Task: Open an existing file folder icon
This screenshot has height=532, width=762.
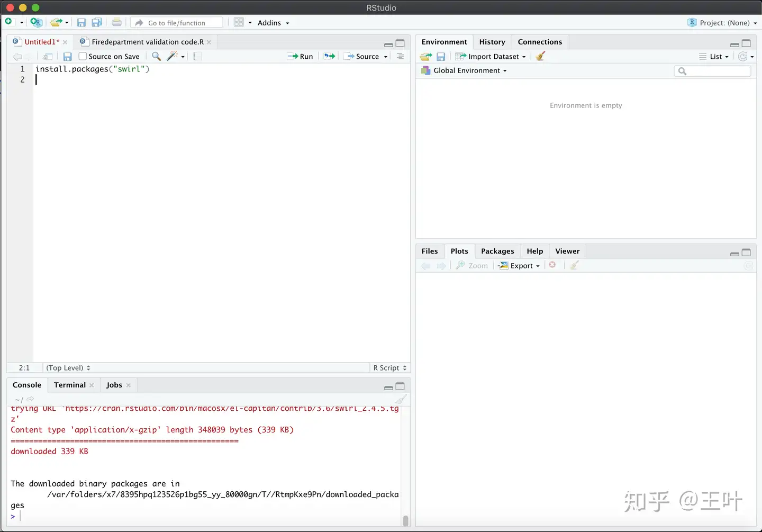Action: point(56,22)
